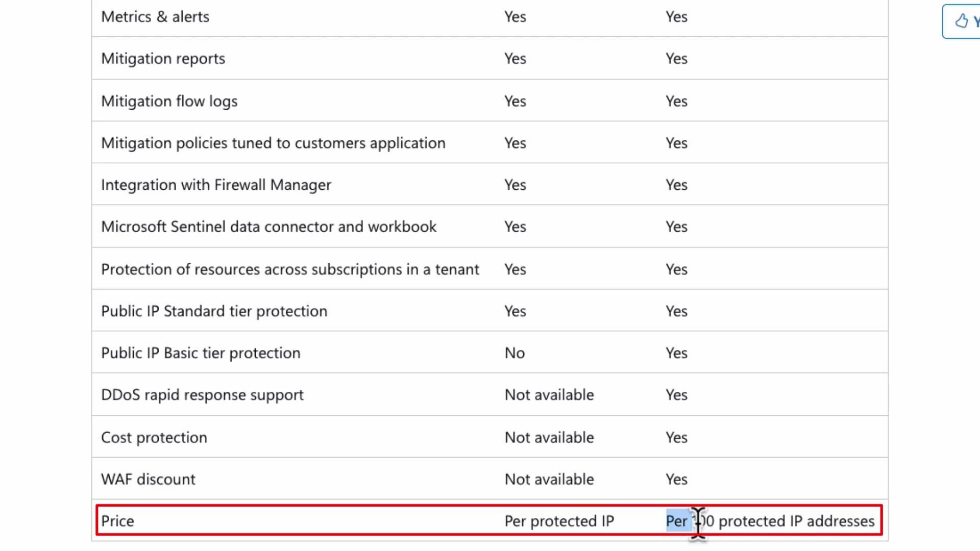
Task: Click 'Yes' under second column for WAF discount
Action: coord(676,479)
